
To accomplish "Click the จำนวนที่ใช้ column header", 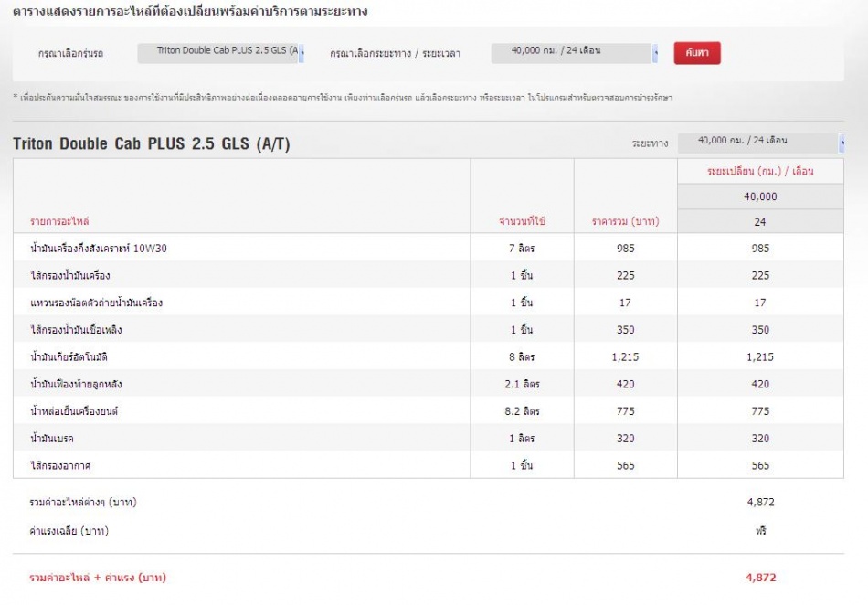I will (522, 222).
